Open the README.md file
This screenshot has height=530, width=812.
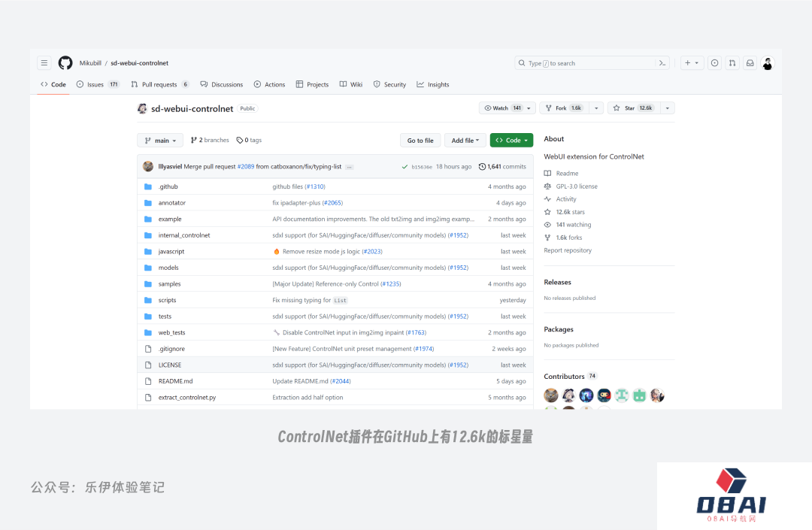(x=175, y=381)
